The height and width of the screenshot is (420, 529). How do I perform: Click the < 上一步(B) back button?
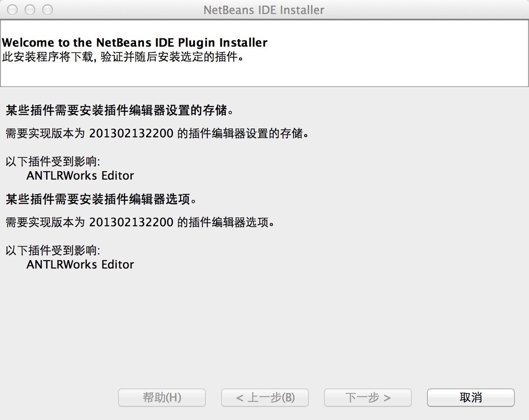point(265,398)
